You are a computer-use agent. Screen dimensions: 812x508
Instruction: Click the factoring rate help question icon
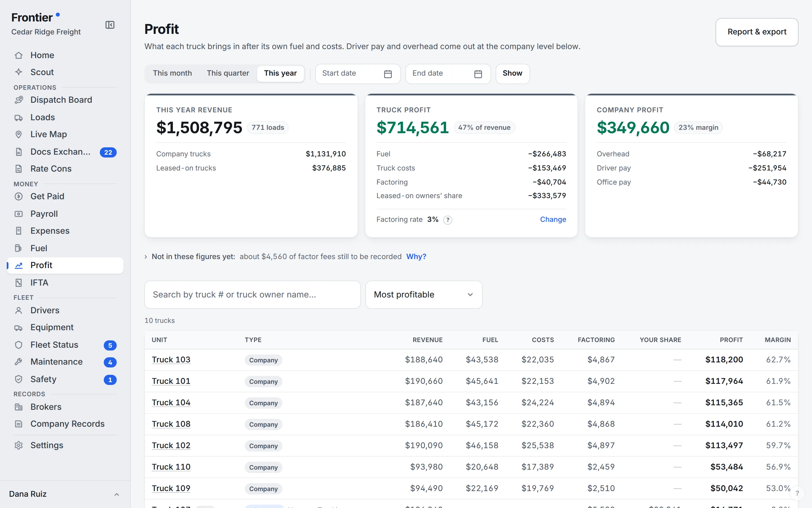[x=448, y=220]
